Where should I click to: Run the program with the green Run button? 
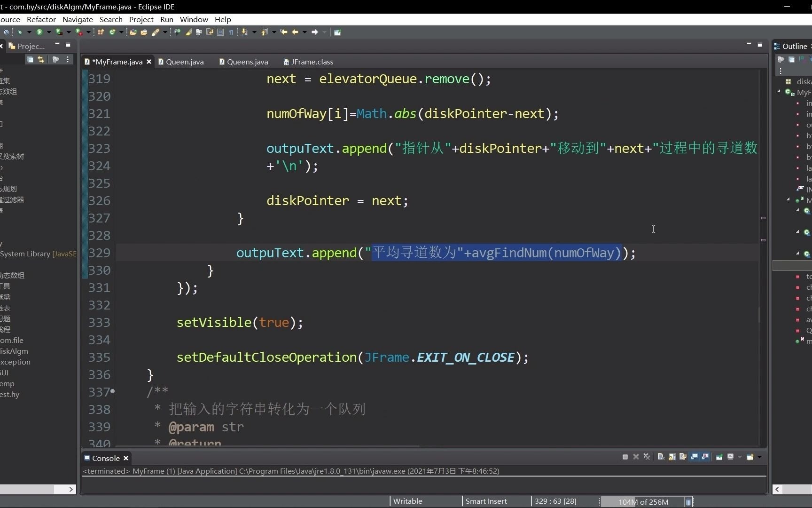pos(39,32)
